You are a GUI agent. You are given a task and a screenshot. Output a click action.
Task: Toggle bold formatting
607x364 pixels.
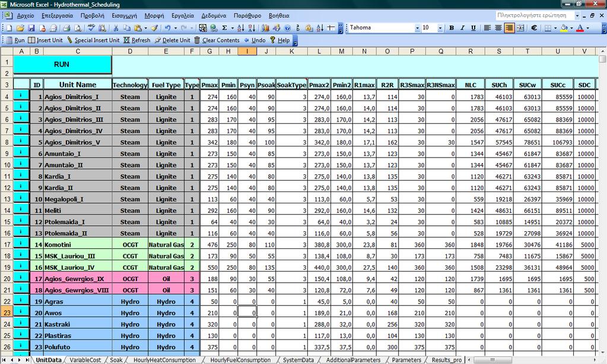point(452,28)
